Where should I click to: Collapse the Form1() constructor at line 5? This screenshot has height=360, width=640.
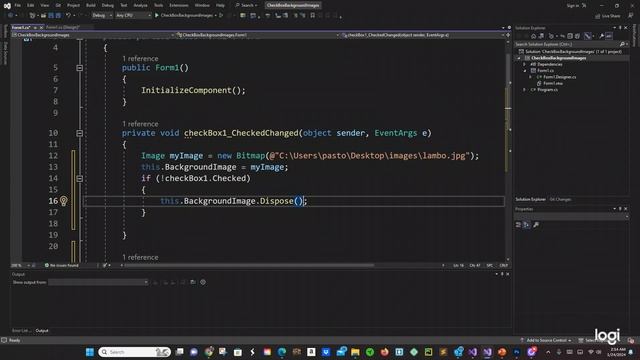(x=80, y=68)
